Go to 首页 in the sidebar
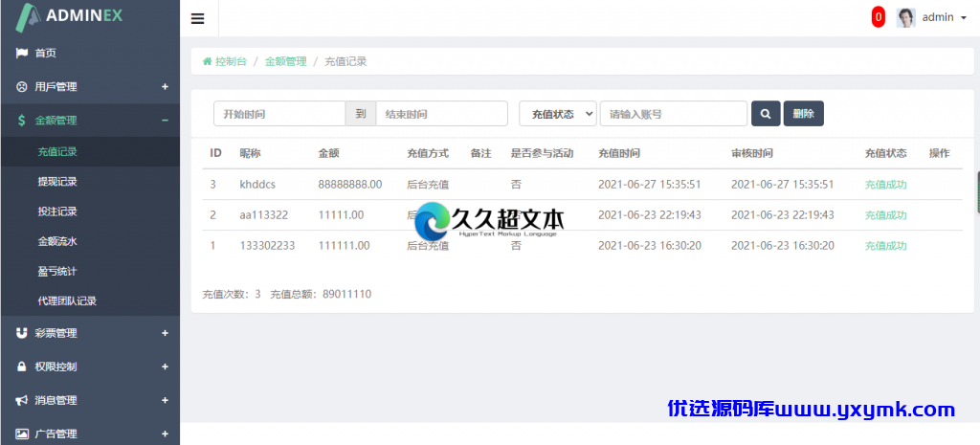This screenshot has height=445, width=980. [x=46, y=54]
